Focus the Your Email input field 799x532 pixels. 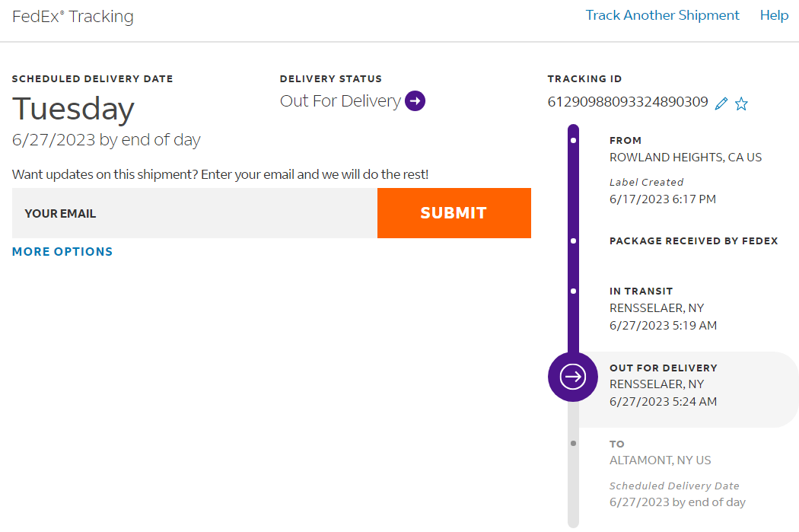[195, 213]
